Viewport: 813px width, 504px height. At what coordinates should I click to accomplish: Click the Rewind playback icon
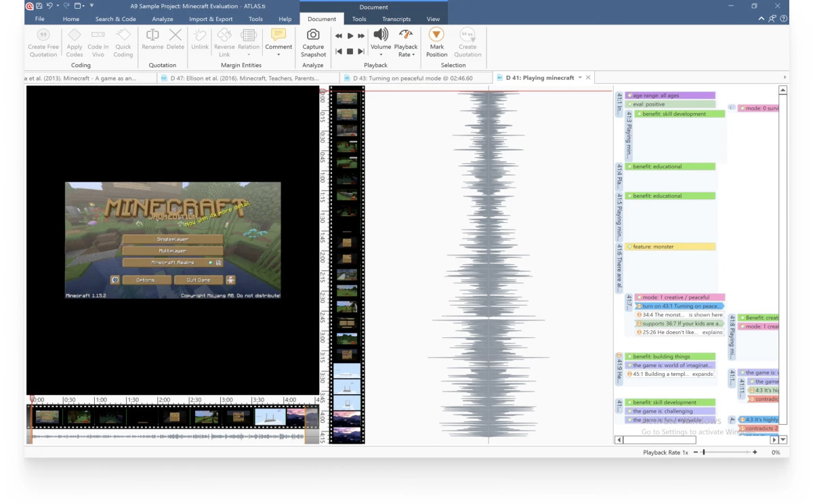tap(339, 36)
